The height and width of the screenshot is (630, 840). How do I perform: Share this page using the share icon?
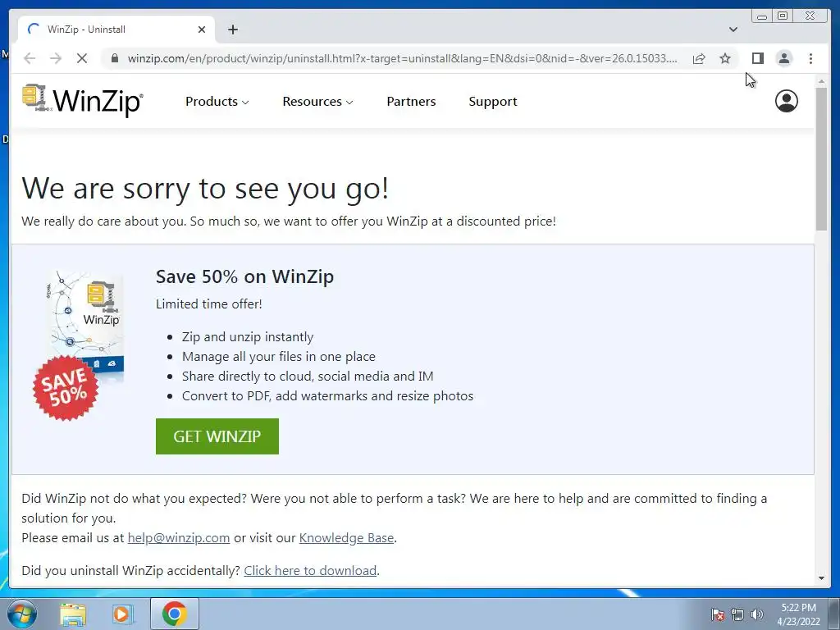[699, 58]
